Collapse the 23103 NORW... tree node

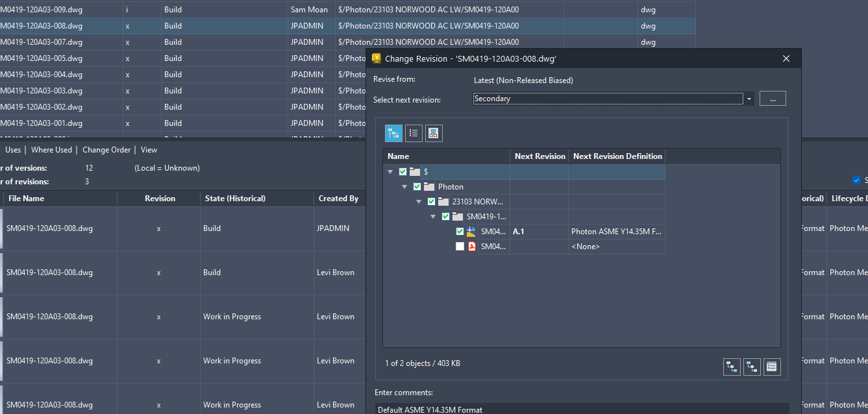point(419,202)
